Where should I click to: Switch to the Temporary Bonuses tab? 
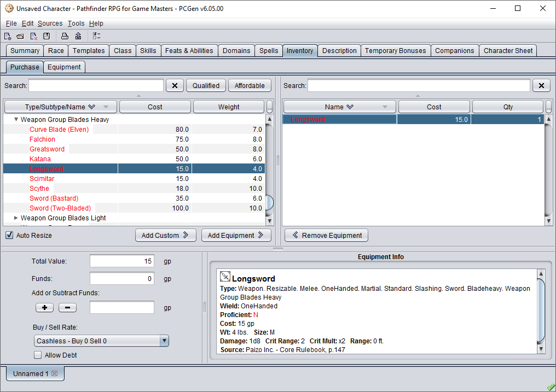[395, 51]
